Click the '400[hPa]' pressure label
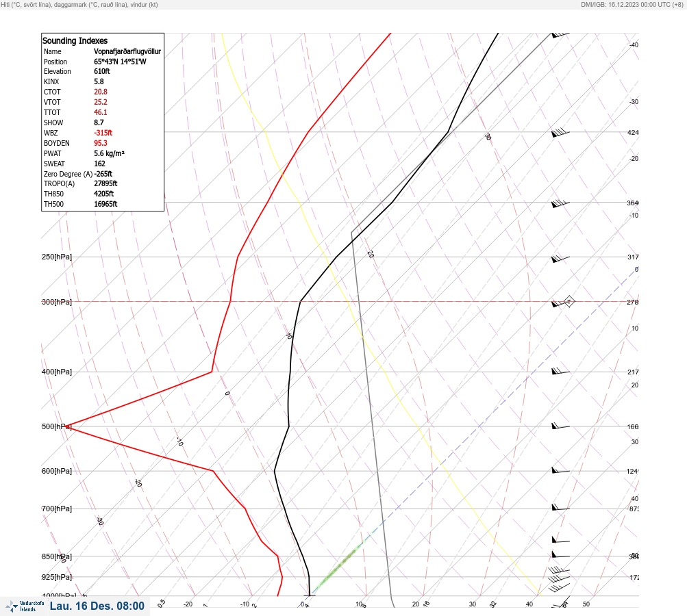Screen dimensions: 687x616 click(57, 372)
